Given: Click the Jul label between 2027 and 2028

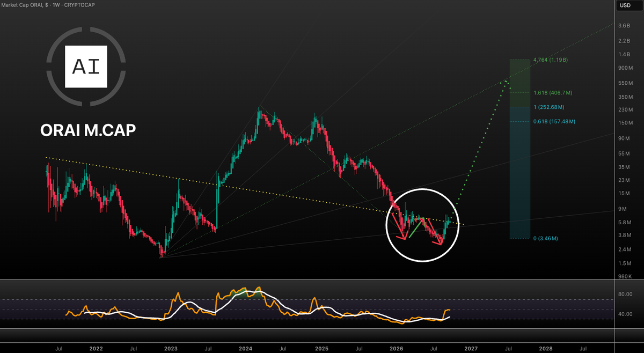Looking at the screenshot, I should point(508,348).
